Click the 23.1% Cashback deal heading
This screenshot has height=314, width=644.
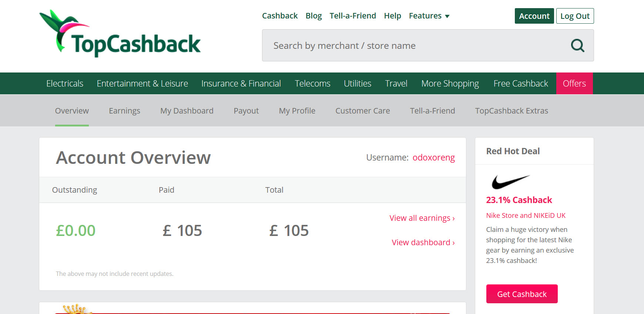click(x=519, y=200)
